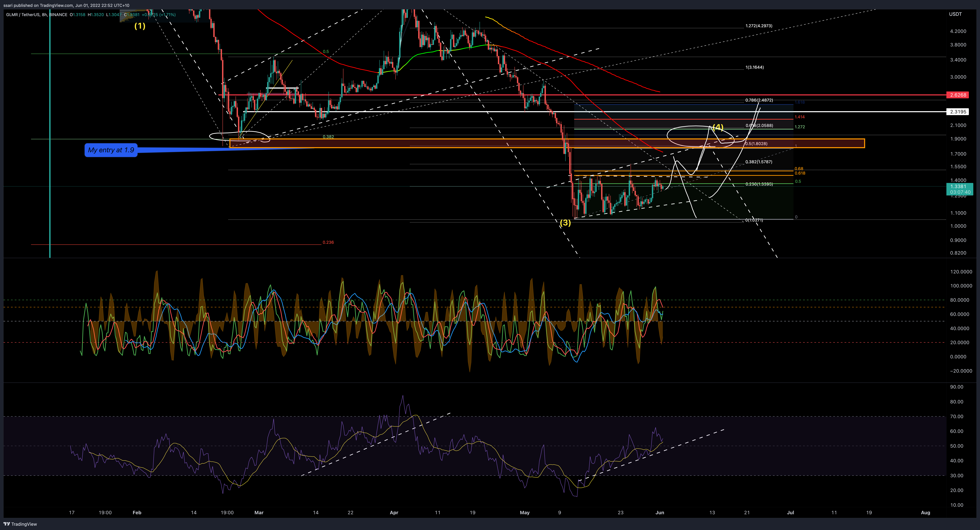980x530 pixels.
Task: Click the orange 0.68 retracement label
Action: [799, 169]
